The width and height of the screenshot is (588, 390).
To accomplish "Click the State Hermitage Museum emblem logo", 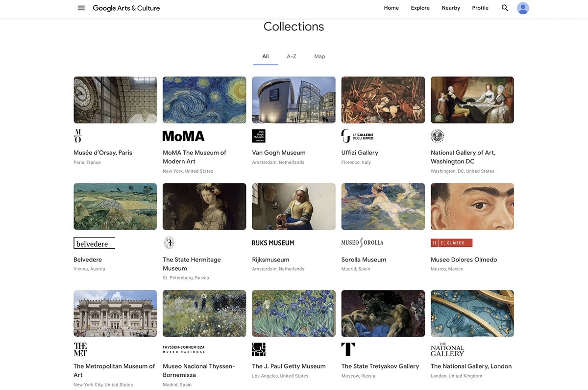I will pyautogui.click(x=169, y=243).
